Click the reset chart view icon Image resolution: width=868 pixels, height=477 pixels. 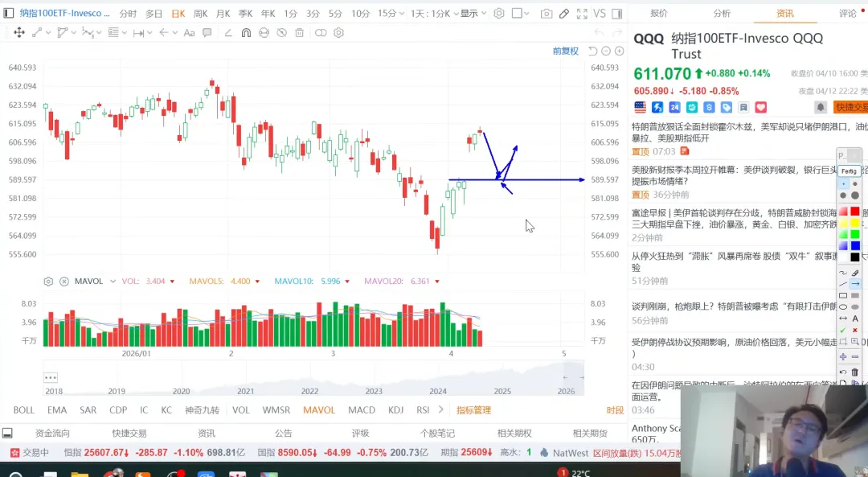point(593,51)
